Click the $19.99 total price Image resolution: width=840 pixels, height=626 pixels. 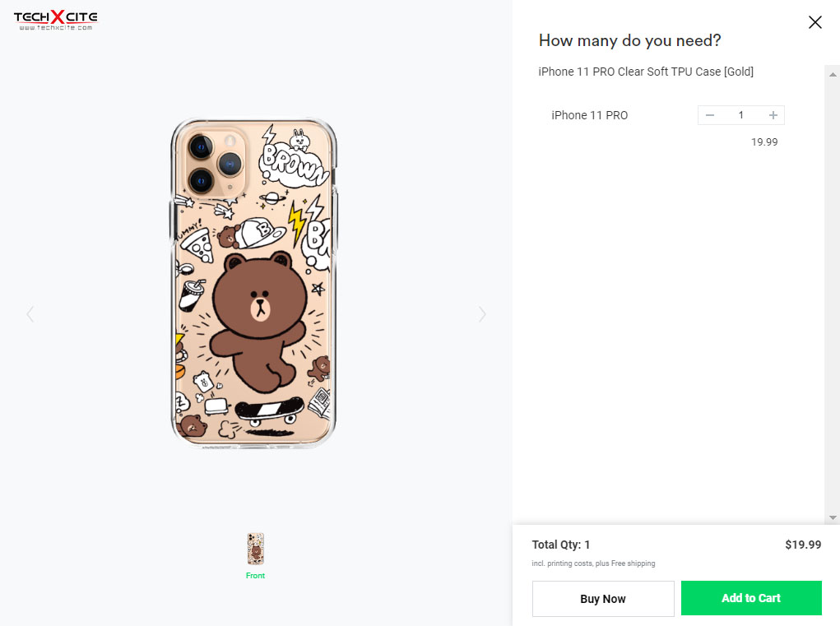point(803,545)
